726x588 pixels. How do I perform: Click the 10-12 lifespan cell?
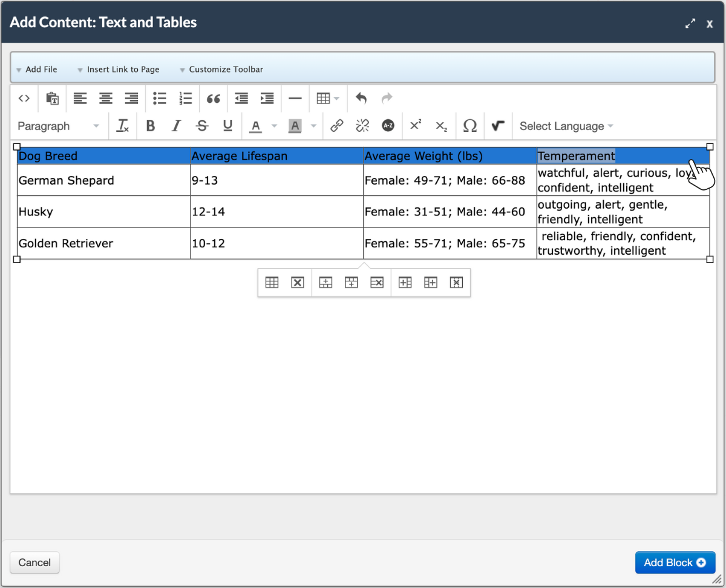pyautogui.click(x=276, y=243)
